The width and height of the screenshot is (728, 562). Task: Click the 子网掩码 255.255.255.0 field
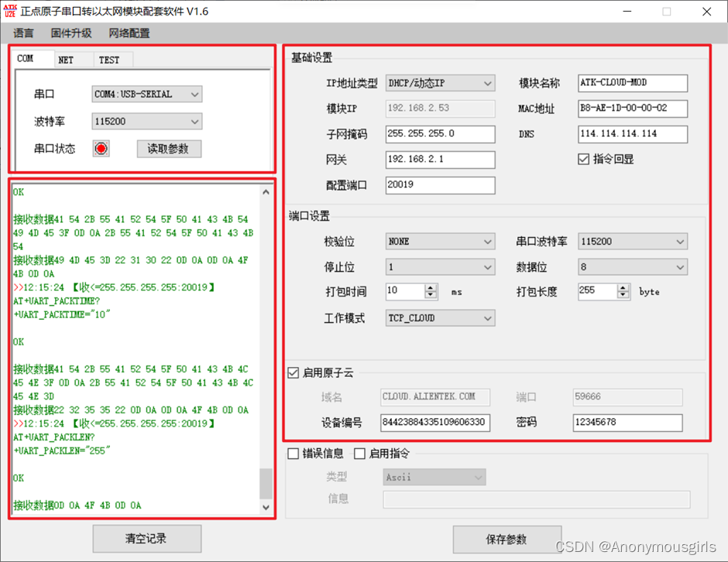tap(440, 134)
